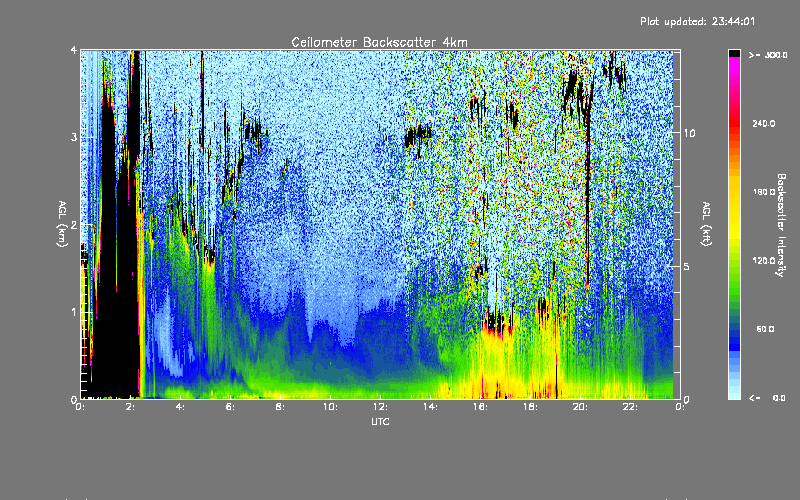800x500 pixels.
Task: Click the 'AGL (km)' left axis label
Action: pyautogui.click(x=63, y=224)
